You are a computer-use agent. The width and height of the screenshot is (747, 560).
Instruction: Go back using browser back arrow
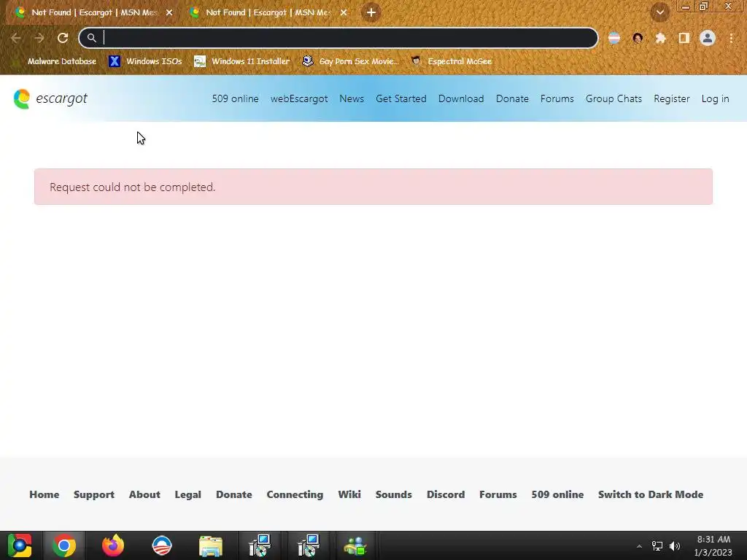16,38
